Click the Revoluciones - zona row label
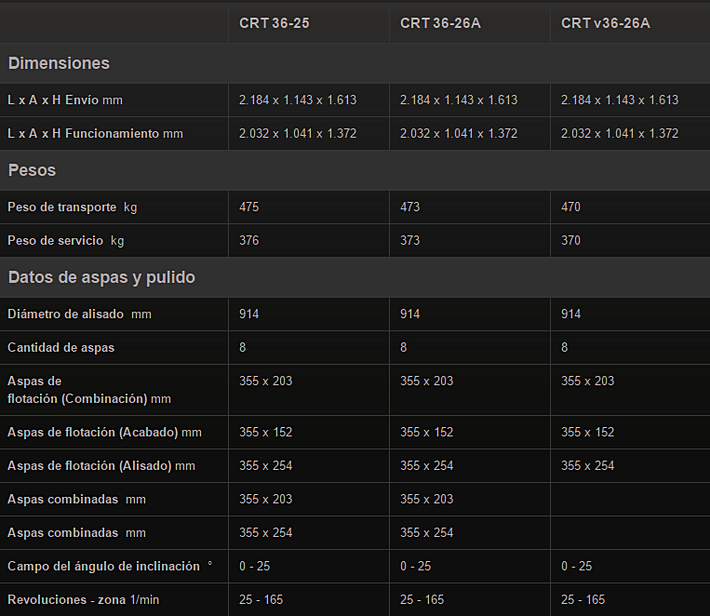 (83, 599)
